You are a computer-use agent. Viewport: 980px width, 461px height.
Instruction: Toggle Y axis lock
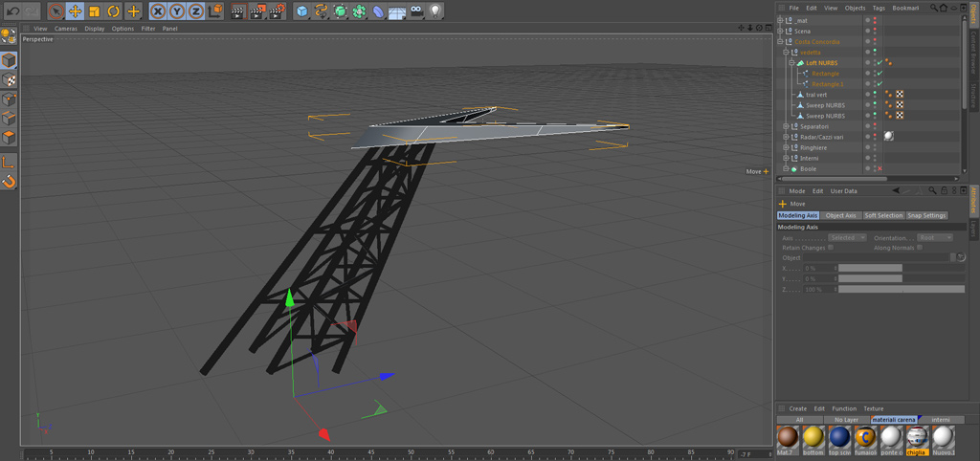pyautogui.click(x=177, y=11)
